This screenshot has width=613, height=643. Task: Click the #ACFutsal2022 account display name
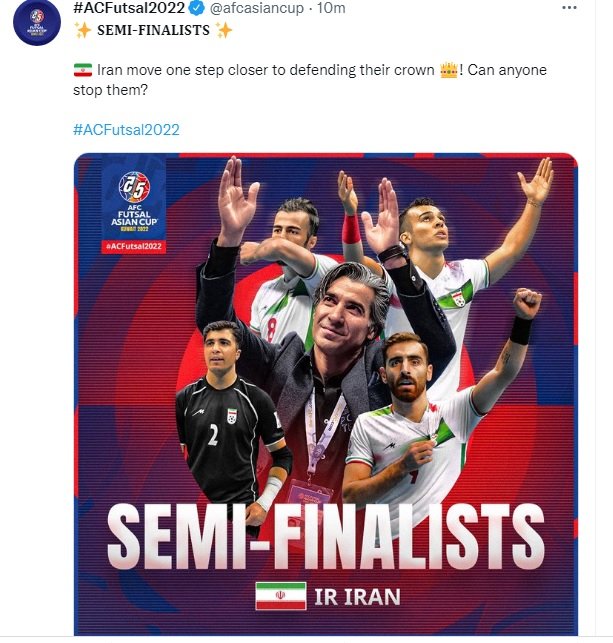click(x=129, y=7)
